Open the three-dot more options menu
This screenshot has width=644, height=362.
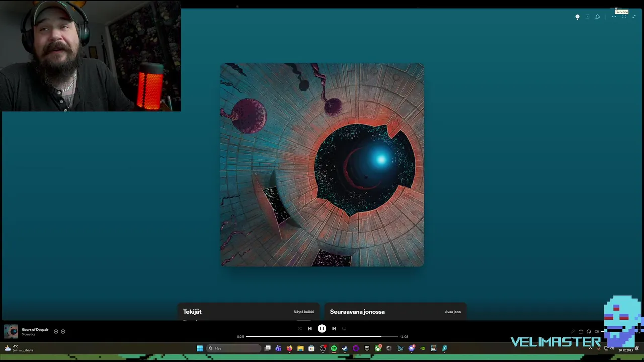click(x=614, y=17)
